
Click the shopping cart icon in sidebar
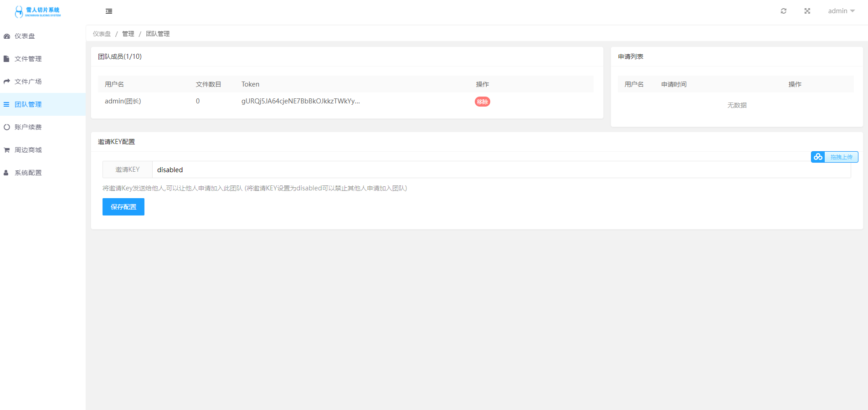click(7, 150)
